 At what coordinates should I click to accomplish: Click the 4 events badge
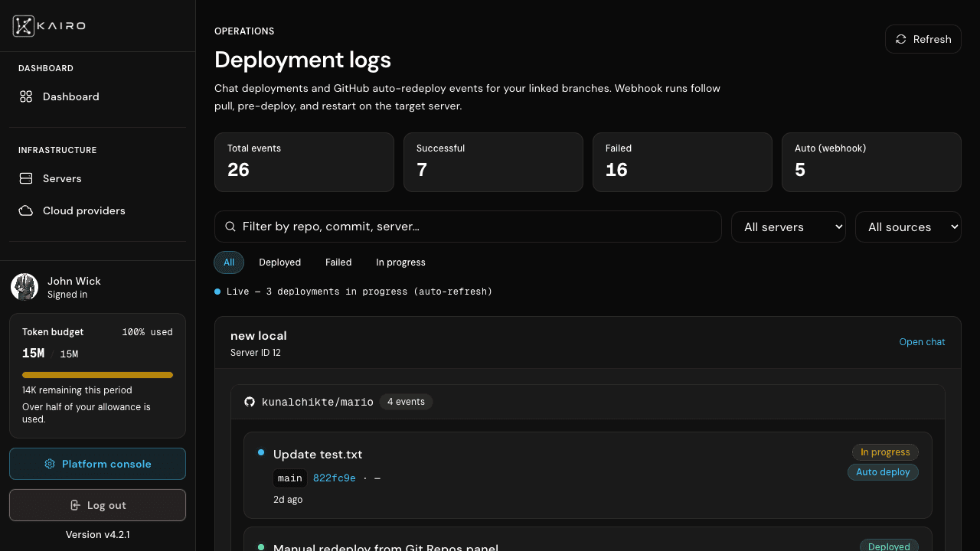click(x=406, y=402)
